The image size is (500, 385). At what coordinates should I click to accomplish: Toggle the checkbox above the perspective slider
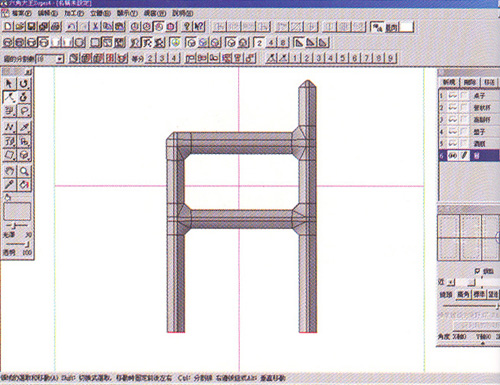477,271
